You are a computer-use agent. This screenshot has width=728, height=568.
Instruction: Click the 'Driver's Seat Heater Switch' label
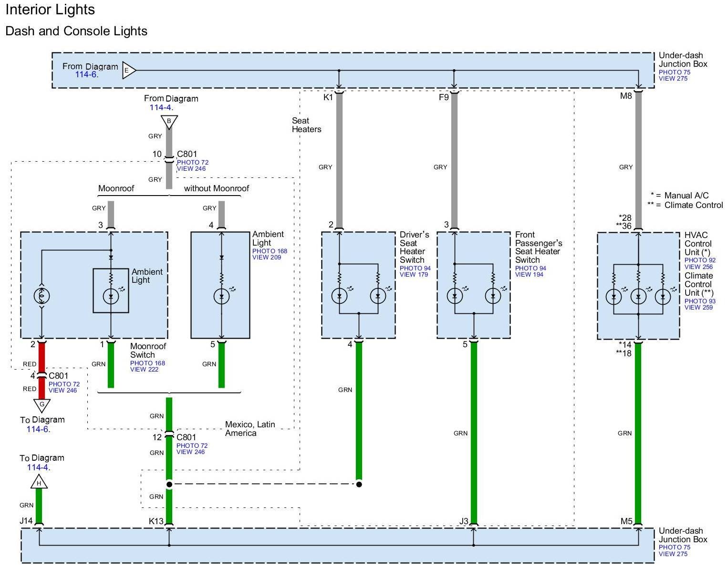(415, 247)
